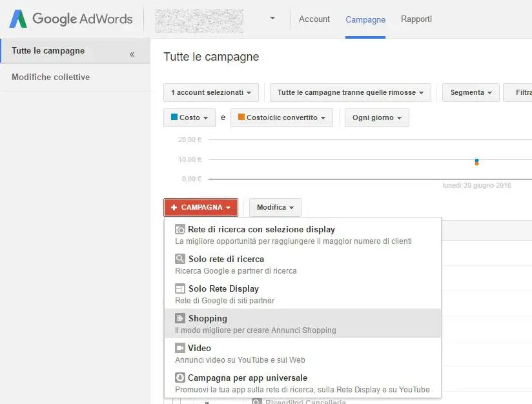Switch to the Campagne tab
The width and height of the screenshot is (532, 404).
(x=365, y=19)
